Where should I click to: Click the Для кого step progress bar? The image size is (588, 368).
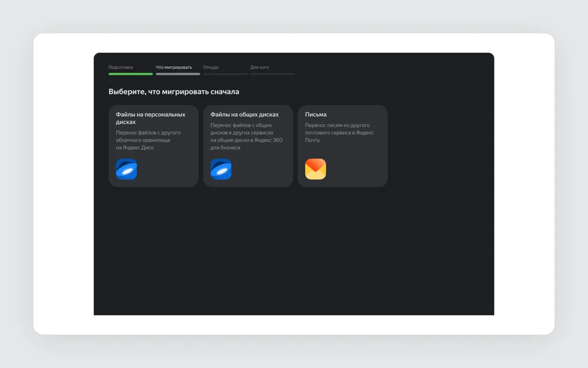272,74
